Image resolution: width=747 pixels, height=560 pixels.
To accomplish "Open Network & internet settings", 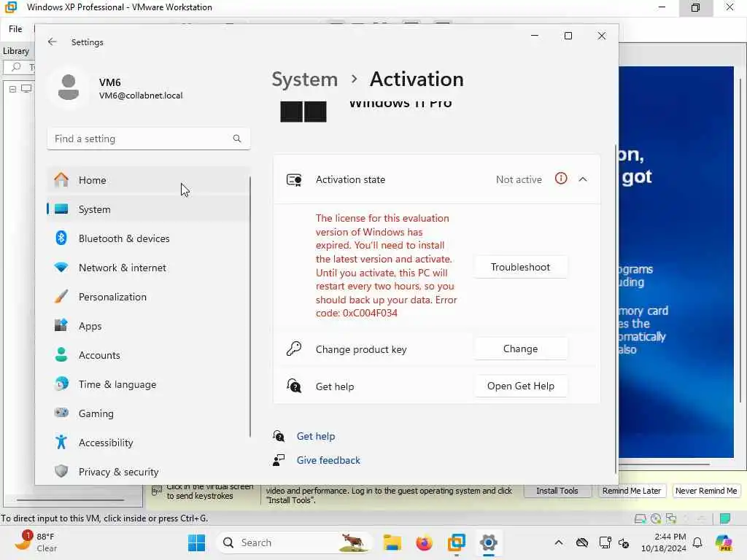I will (x=148, y=268).
